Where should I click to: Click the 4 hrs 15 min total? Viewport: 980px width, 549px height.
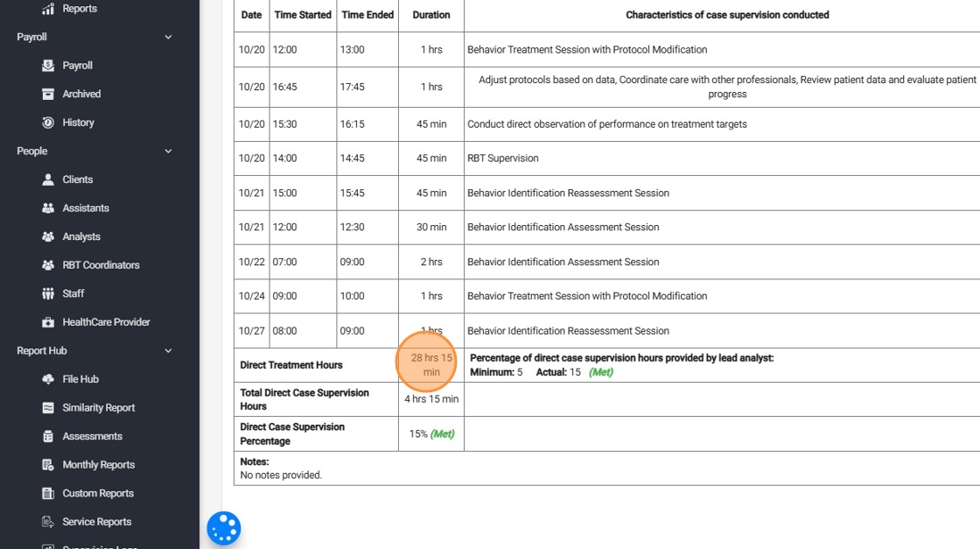431,399
